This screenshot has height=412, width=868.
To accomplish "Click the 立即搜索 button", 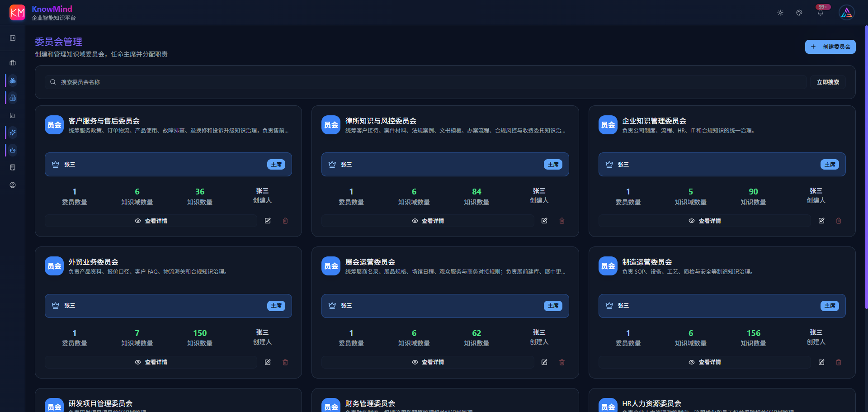I will pyautogui.click(x=828, y=82).
